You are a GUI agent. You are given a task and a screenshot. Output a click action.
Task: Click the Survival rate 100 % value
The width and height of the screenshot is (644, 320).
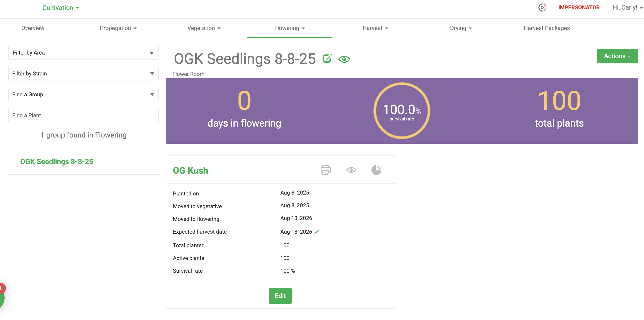(287, 271)
